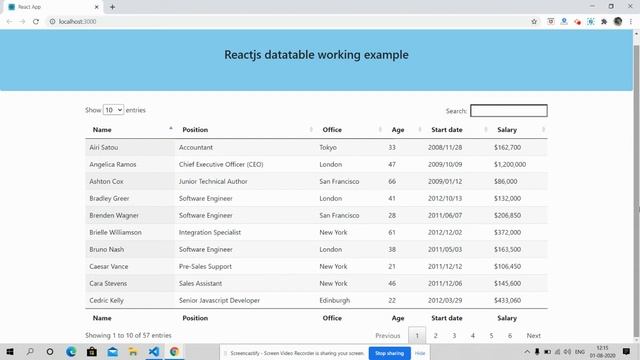Viewport: 640px width, 360px height.
Task: Open taskbar search
Action: 30,351
